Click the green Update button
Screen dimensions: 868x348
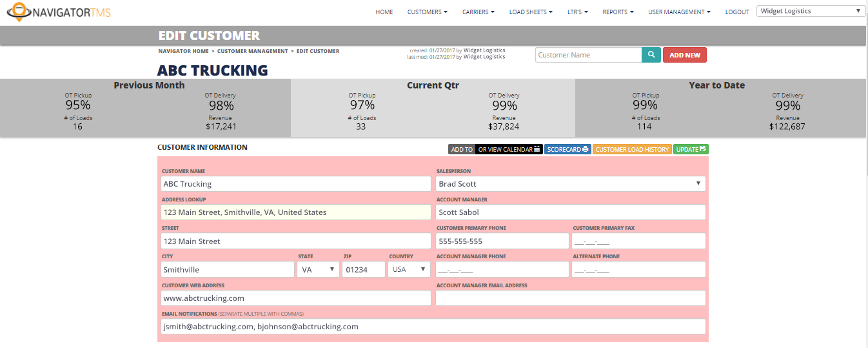point(691,149)
